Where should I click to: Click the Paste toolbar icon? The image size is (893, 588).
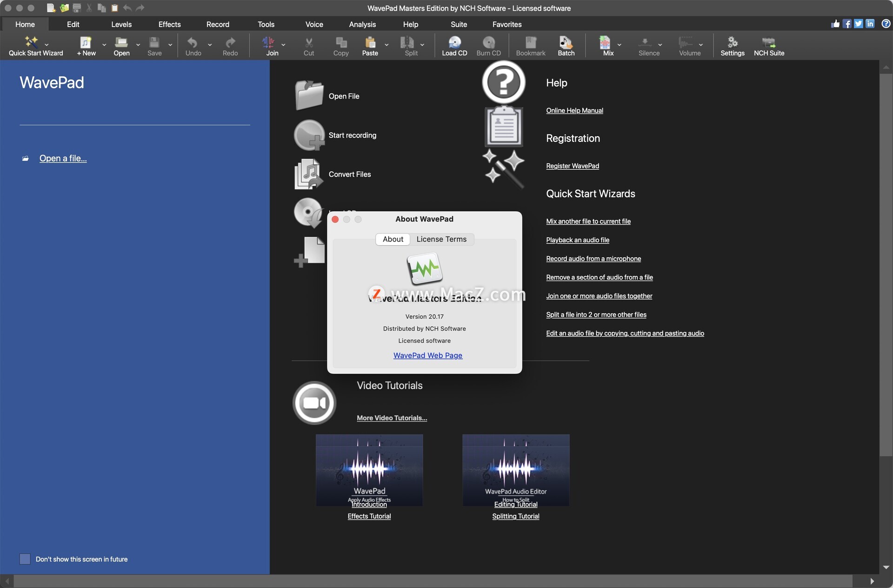[370, 42]
